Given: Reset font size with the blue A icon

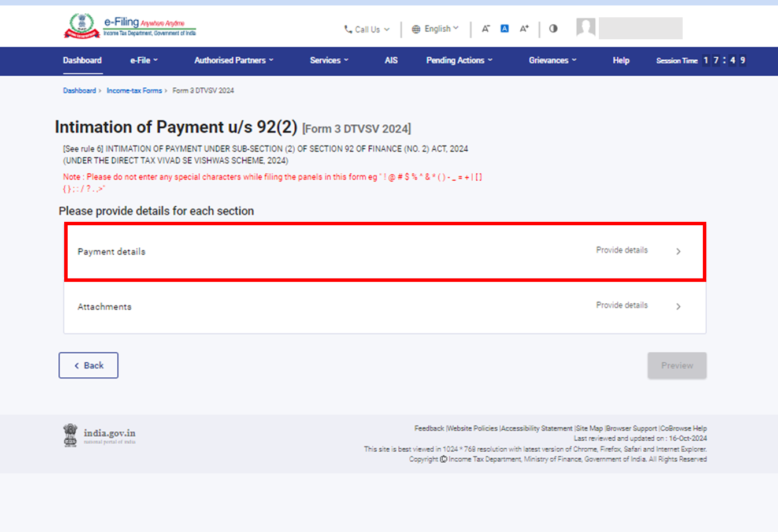Looking at the screenshot, I should coord(504,28).
